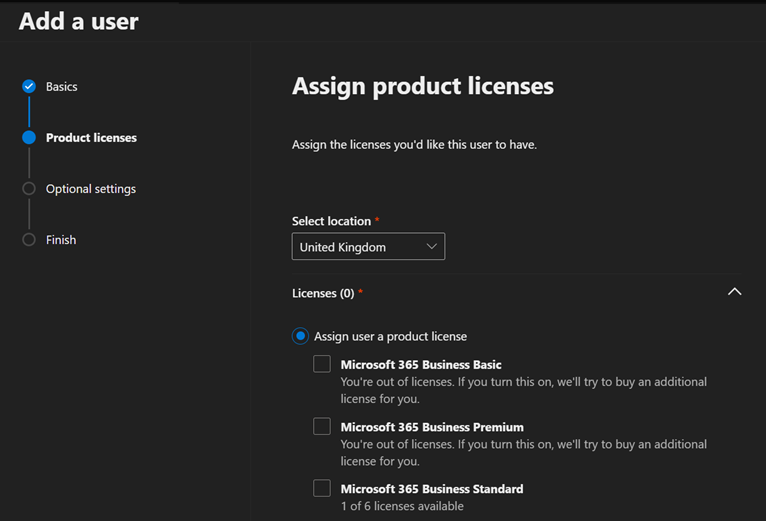766x521 pixels.
Task: Go to the Basics step label
Action: (62, 87)
